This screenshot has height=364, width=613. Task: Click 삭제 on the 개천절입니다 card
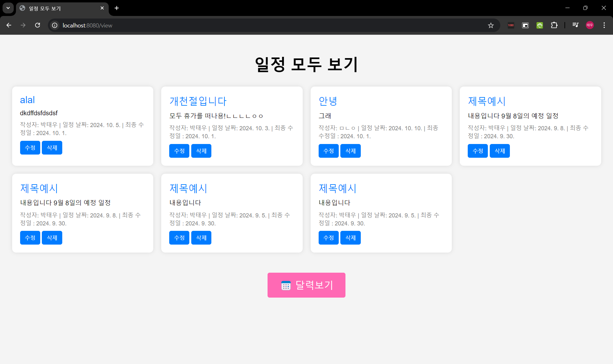(201, 151)
